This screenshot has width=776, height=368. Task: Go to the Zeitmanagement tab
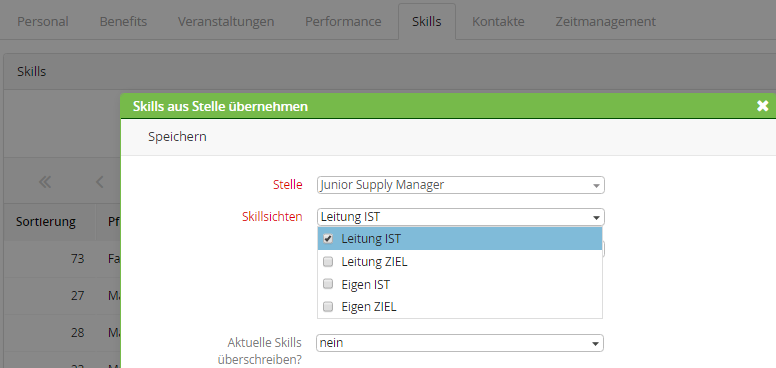pyautogui.click(x=605, y=22)
